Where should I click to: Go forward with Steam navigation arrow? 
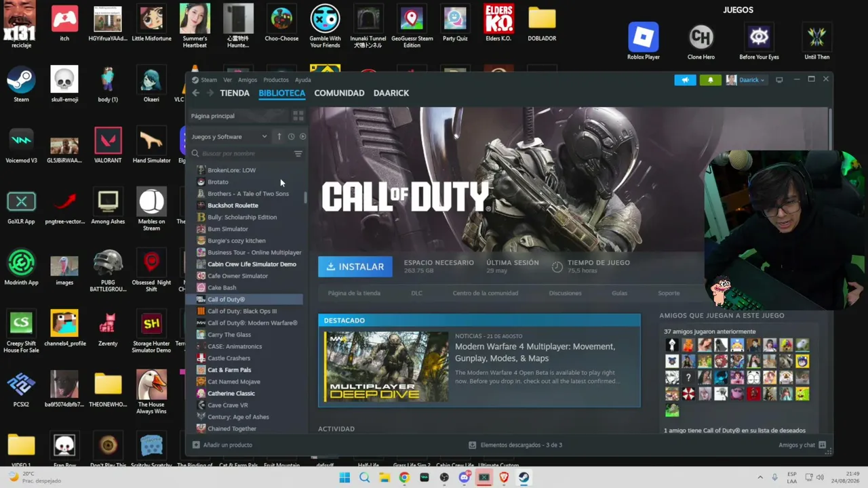coord(210,94)
